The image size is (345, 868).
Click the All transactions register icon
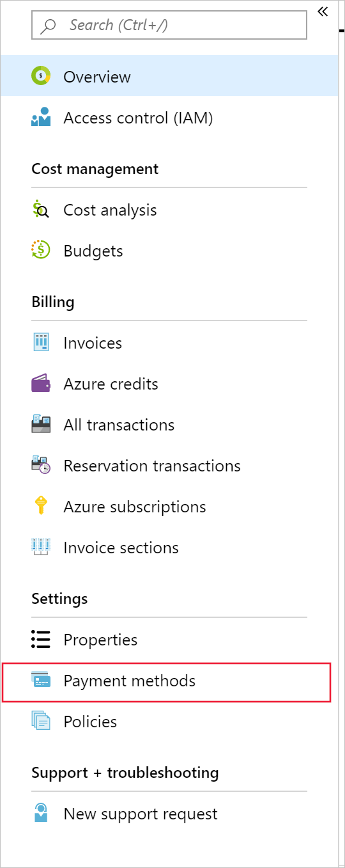pyautogui.click(x=41, y=425)
